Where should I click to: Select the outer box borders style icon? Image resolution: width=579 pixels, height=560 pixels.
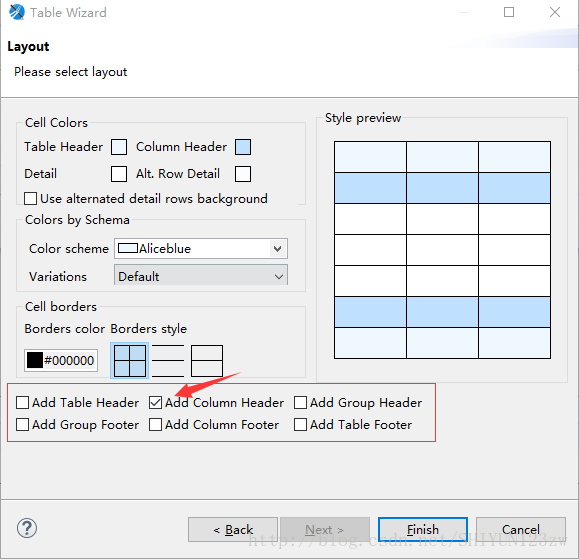pyautogui.click(x=207, y=361)
